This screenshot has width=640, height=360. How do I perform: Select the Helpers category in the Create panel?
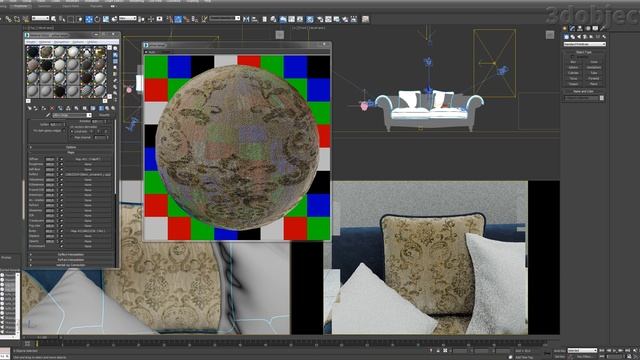pyautogui.click(x=591, y=37)
